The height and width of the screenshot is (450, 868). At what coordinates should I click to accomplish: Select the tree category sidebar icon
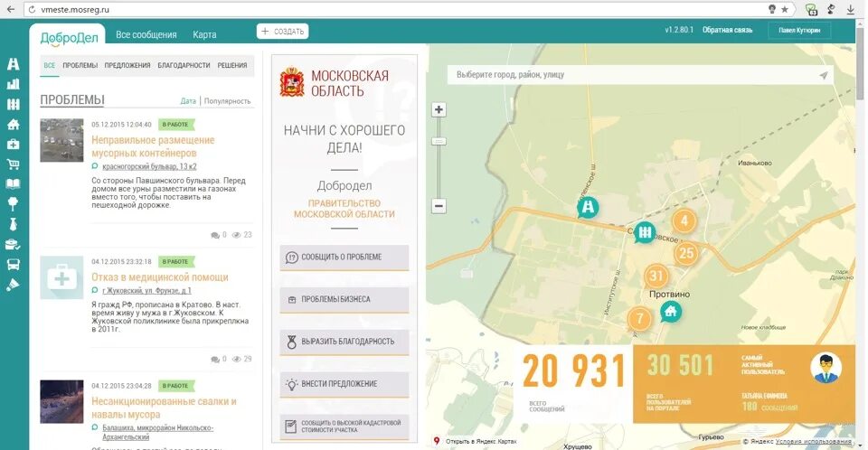pos(14,203)
